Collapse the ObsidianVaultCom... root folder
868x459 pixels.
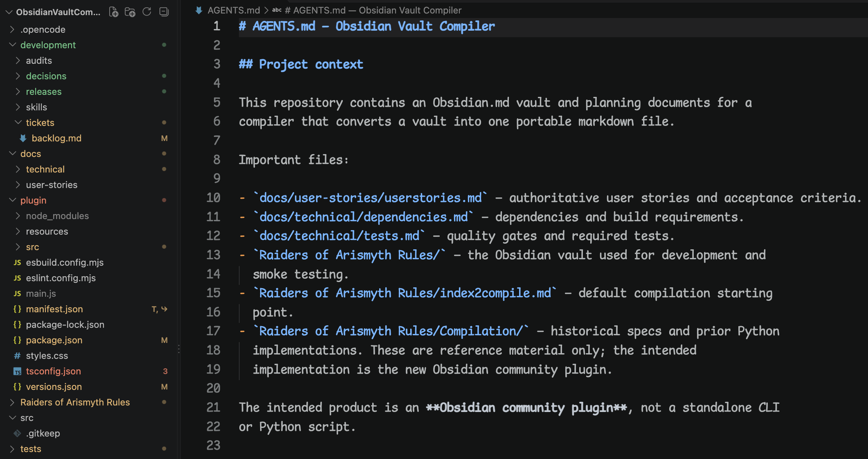click(x=9, y=12)
